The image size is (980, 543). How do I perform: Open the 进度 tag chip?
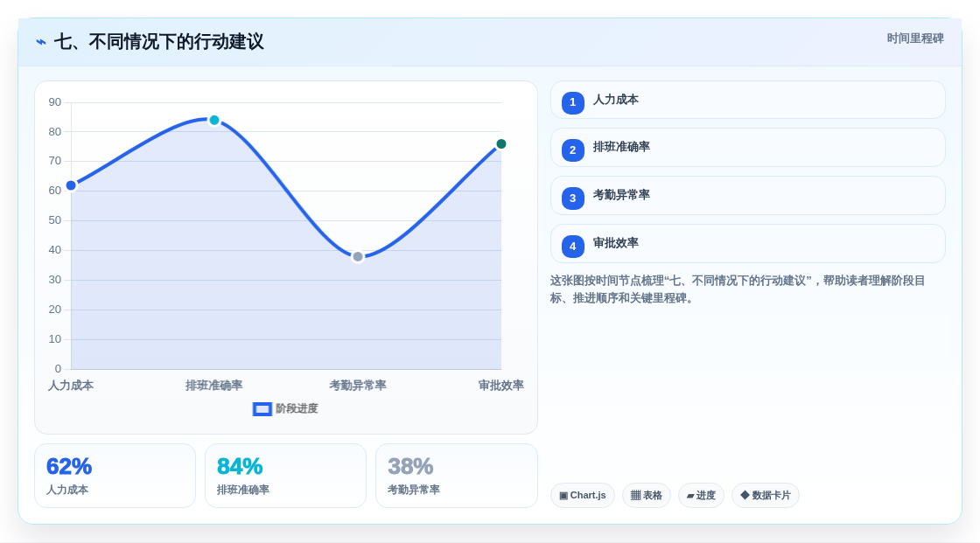(x=701, y=496)
